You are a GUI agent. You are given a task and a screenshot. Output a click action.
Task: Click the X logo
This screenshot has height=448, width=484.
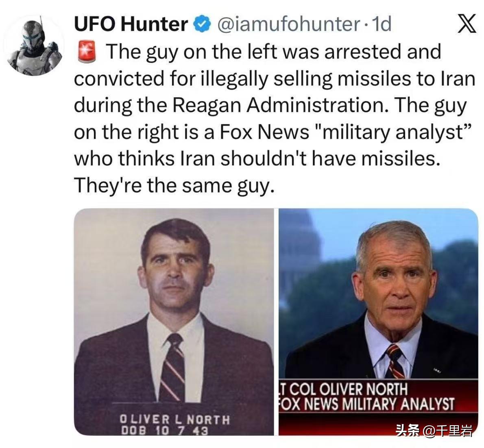(x=466, y=24)
